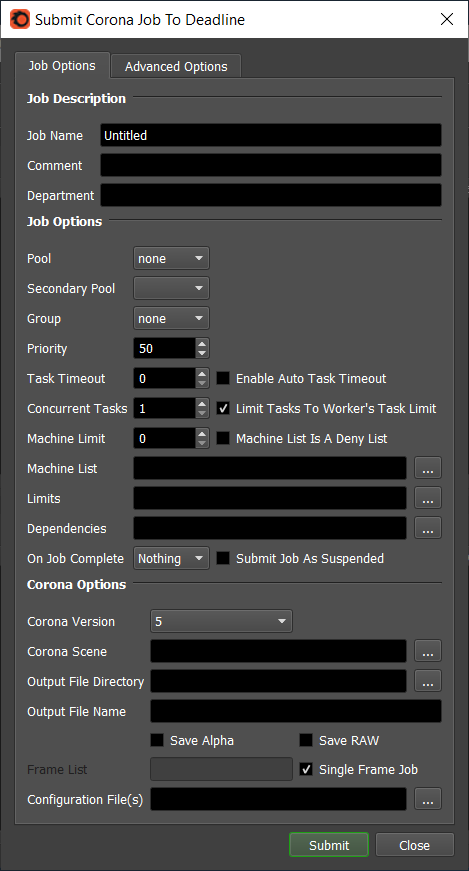Open the Corona Version dropdown

click(221, 621)
